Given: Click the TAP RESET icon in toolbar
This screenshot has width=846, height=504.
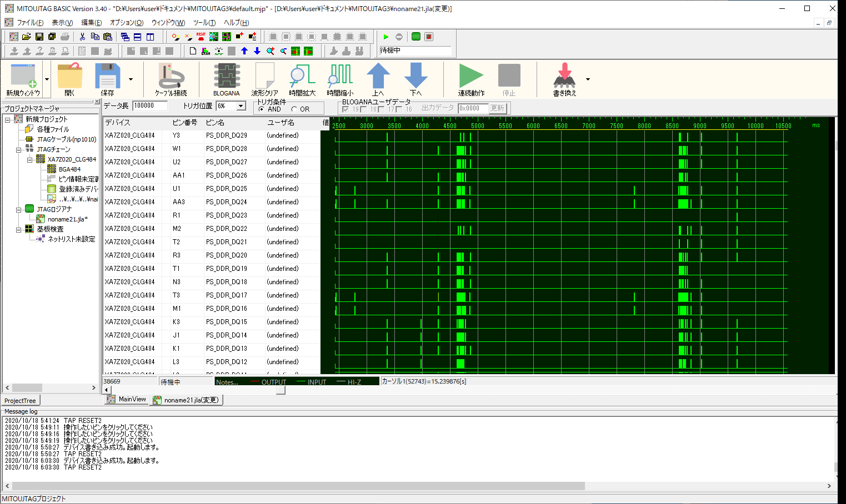Looking at the screenshot, I should (x=201, y=37).
